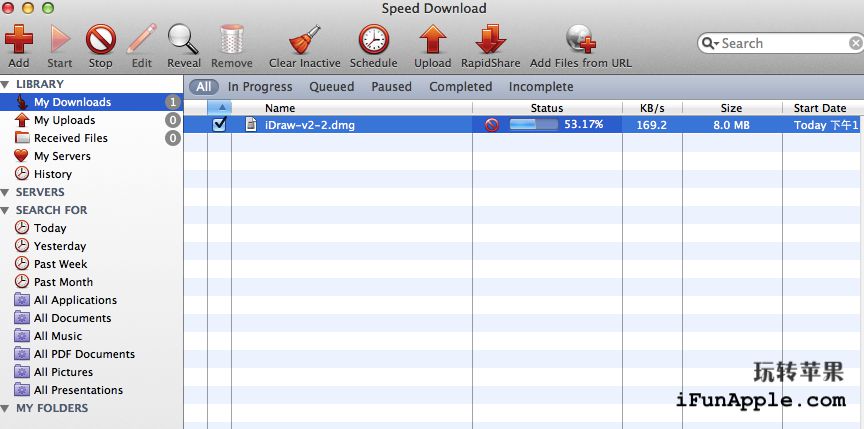The height and width of the screenshot is (429, 864).
Task: Uncheck the iDraw-v2-2.dmg checkbox
Action: click(x=219, y=124)
